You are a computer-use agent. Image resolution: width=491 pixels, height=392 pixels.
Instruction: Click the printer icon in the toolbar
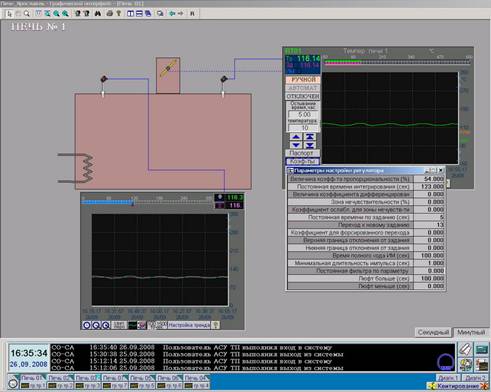pos(109,14)
